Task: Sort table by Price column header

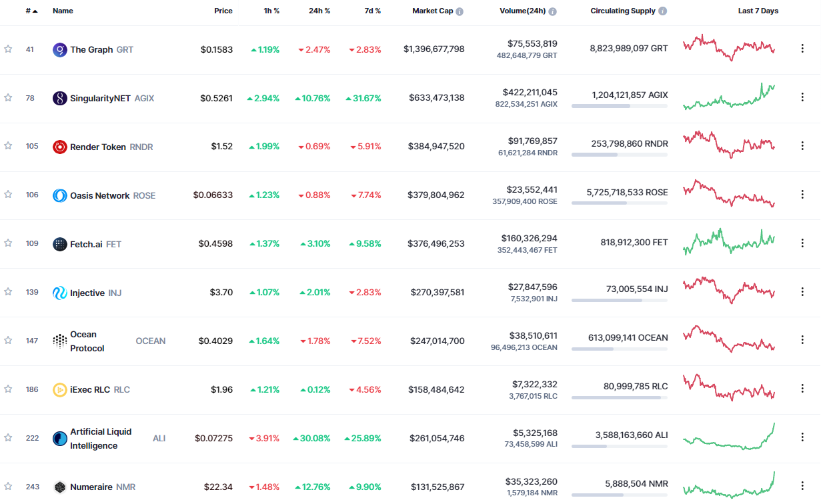Action: pos(223,11)
